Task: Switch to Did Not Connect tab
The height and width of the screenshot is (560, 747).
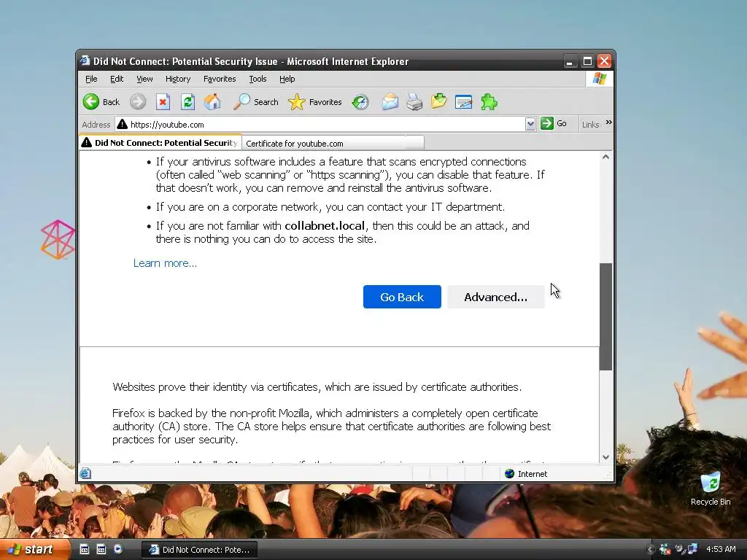Action: 160,142
